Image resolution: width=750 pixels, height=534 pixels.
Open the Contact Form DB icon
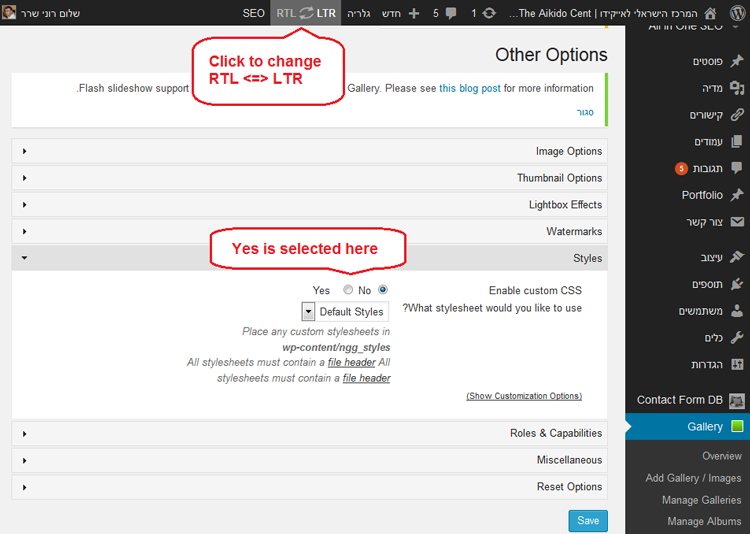pyautogui.click(x=737, y=400)
